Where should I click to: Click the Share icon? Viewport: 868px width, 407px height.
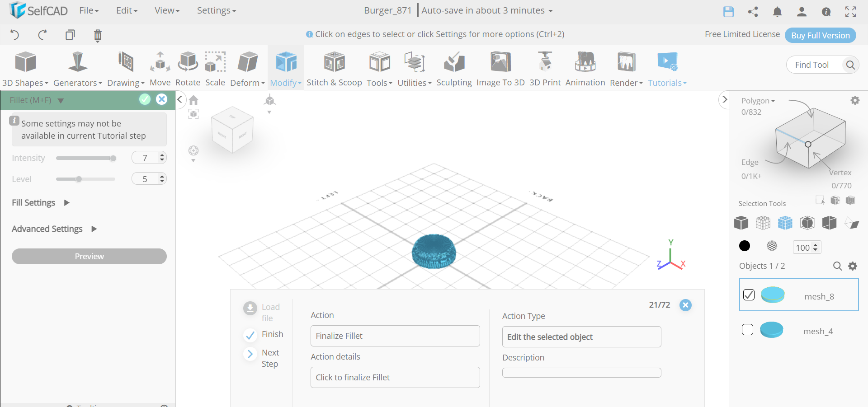coord(753,12)
